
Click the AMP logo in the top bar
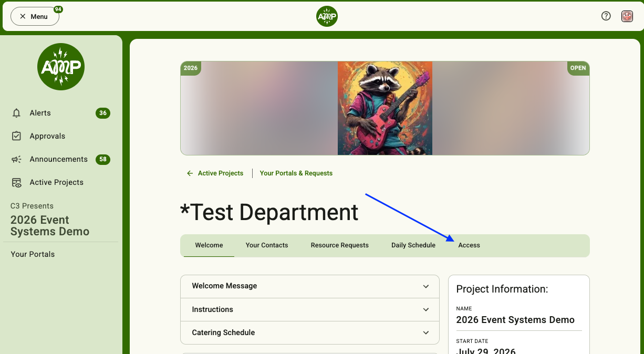coord(327,16)
